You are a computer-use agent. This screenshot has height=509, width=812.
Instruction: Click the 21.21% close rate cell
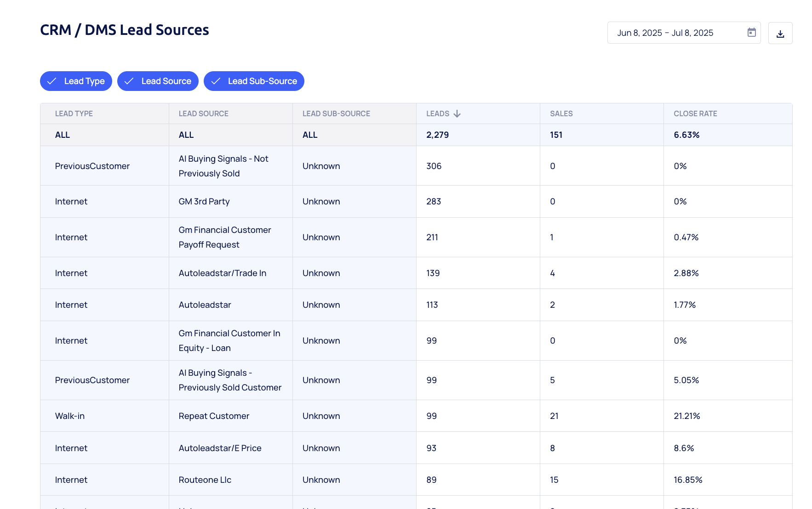(x=686, y=416)
